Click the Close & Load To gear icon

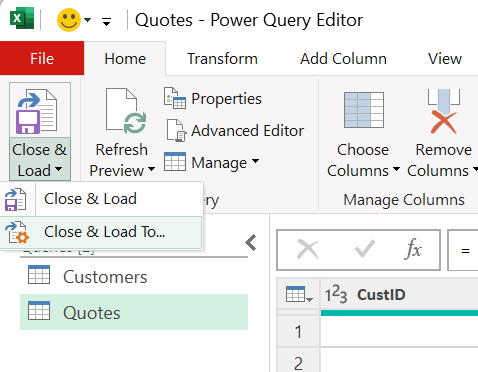coord(17,232)
